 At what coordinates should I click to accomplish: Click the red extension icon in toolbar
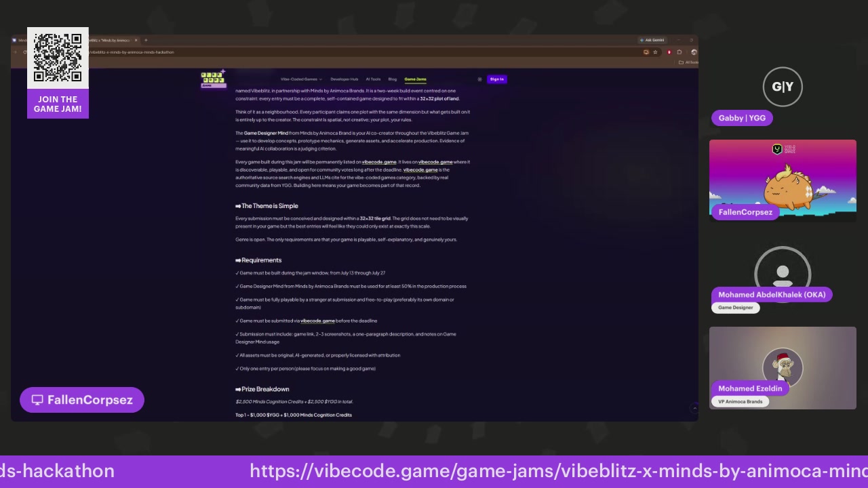click(x=669, y=52)
